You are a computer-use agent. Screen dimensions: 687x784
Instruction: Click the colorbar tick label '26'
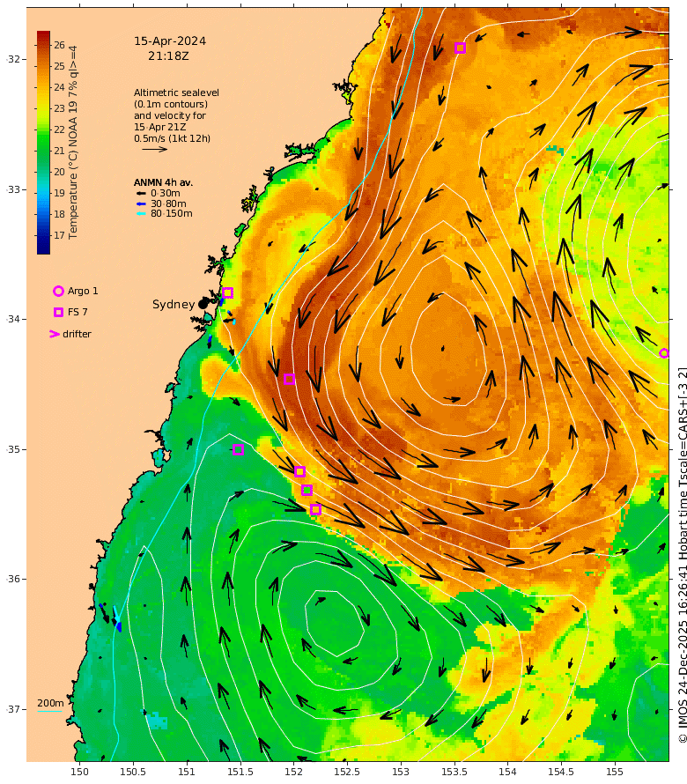[x=60, y=45]
